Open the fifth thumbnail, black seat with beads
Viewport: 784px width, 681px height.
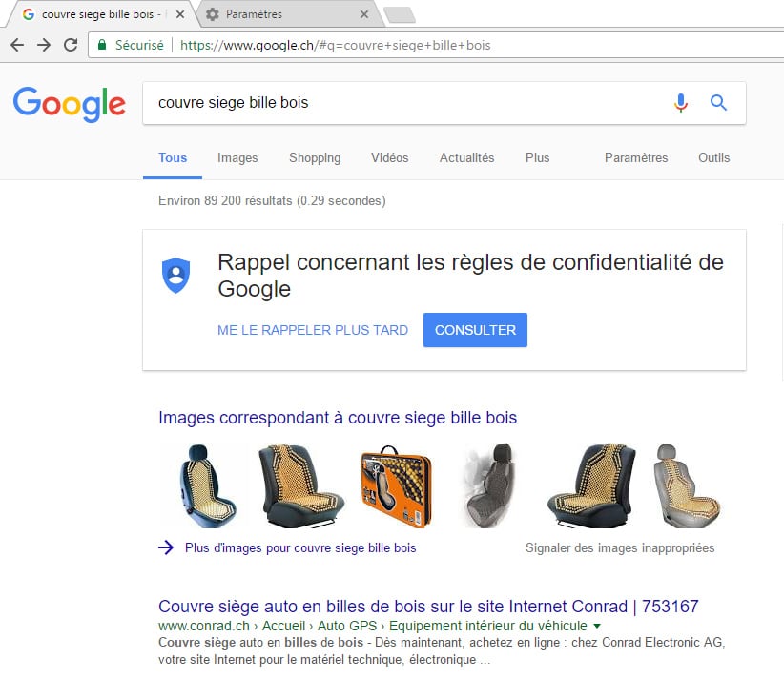tap(591, 486)
